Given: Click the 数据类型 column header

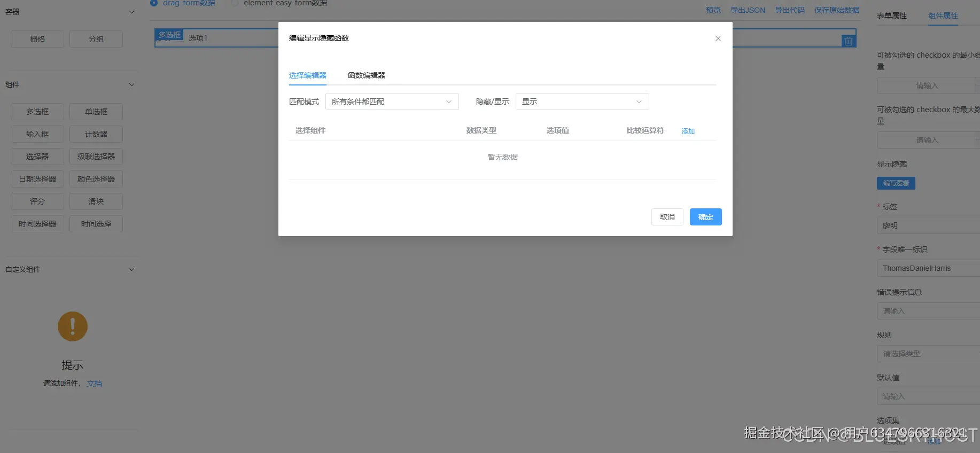Looking at the screenshot, I should [x=481, y=130].
